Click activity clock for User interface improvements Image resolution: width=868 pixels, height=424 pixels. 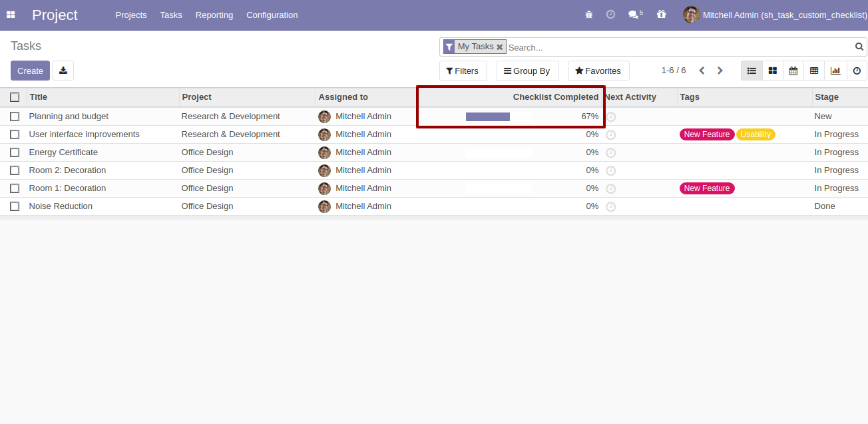click(x=611, y=134)
